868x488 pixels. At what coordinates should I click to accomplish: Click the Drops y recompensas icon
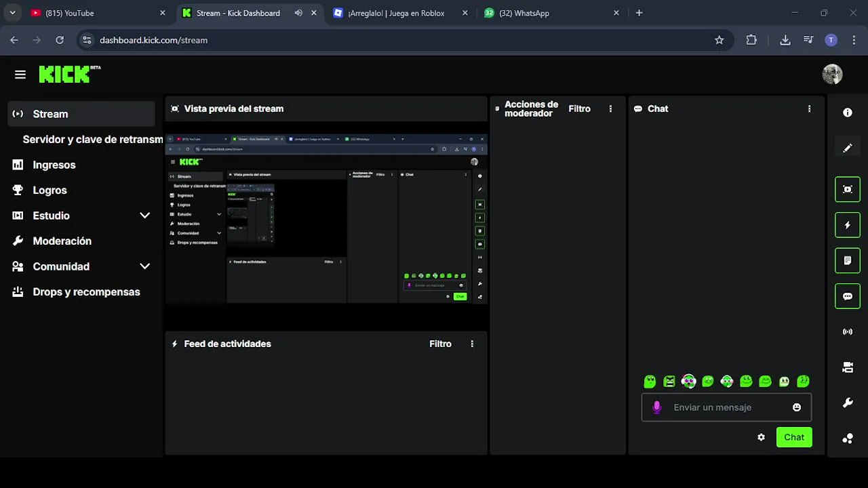[18, 292]
